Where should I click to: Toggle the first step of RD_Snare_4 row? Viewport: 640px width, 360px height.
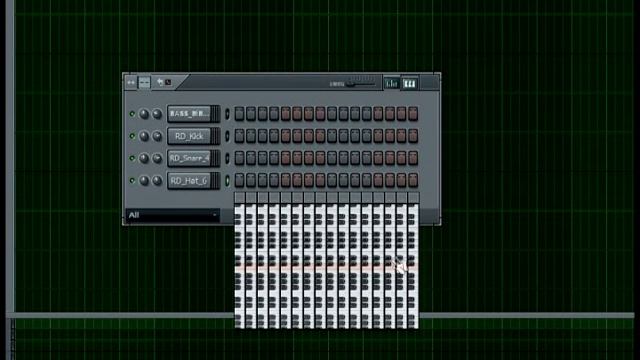[240, 158]
